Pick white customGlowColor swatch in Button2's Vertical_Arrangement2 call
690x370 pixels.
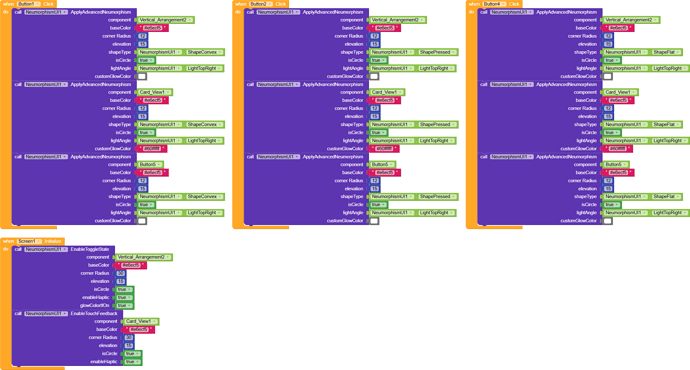(x=374, y=77)
